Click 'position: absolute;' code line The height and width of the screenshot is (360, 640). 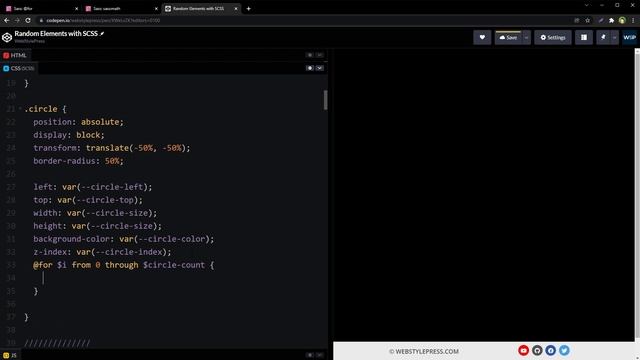[78, 122]
